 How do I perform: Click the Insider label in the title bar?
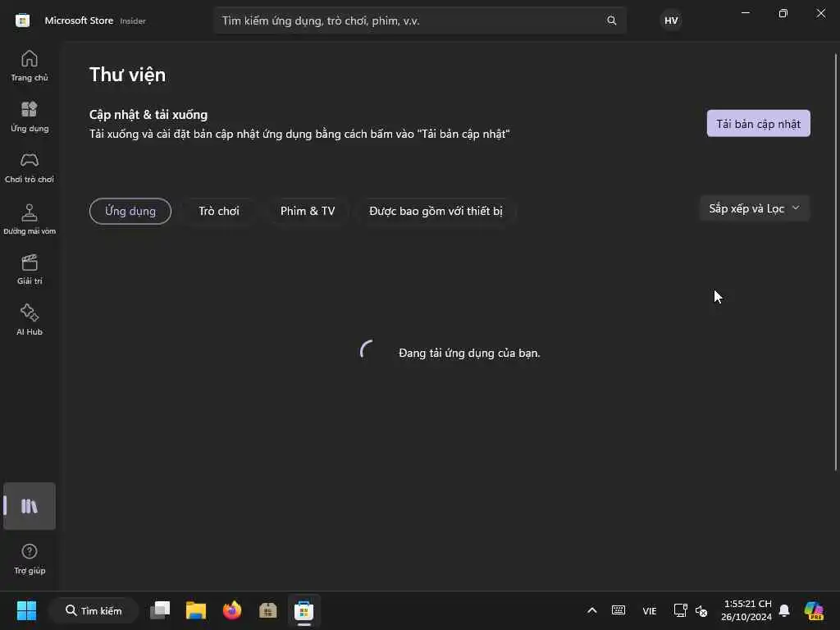(133, 21)
